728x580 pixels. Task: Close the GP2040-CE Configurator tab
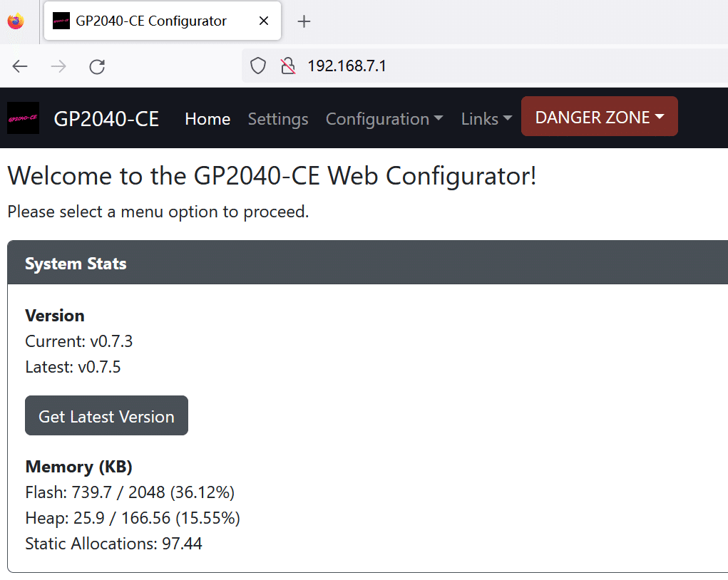[x=264, y=21]
